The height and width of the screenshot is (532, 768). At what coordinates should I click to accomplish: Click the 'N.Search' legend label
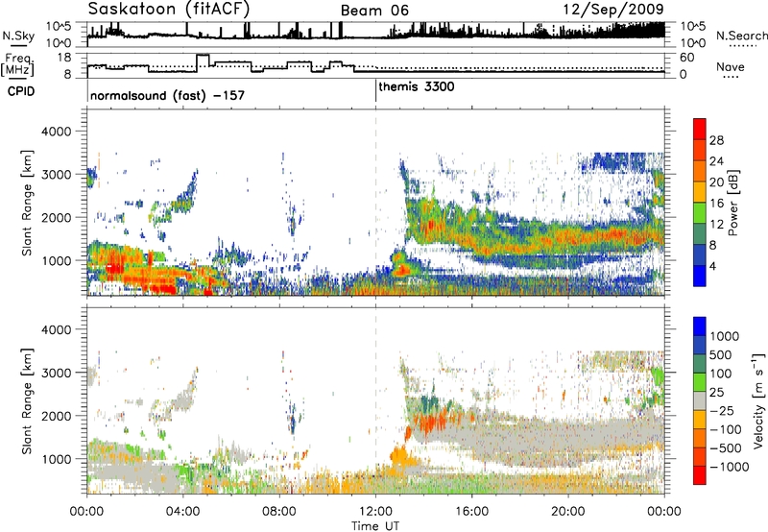(x=741, y=36)
